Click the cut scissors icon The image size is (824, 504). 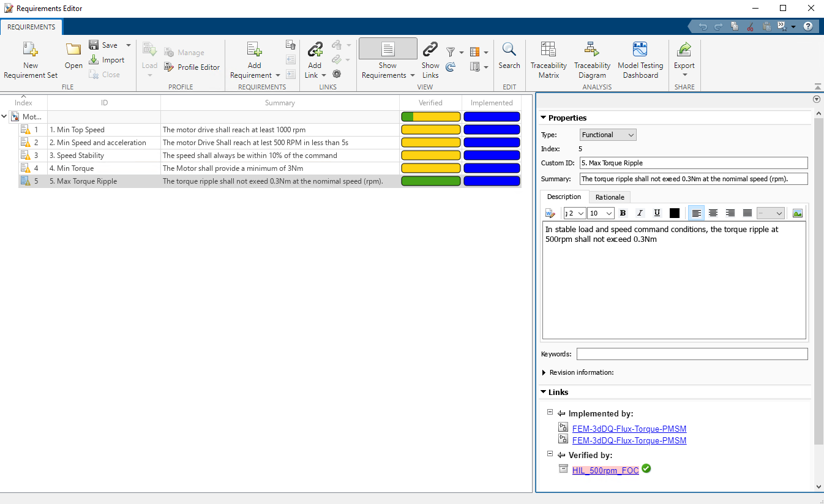(750, 26)
